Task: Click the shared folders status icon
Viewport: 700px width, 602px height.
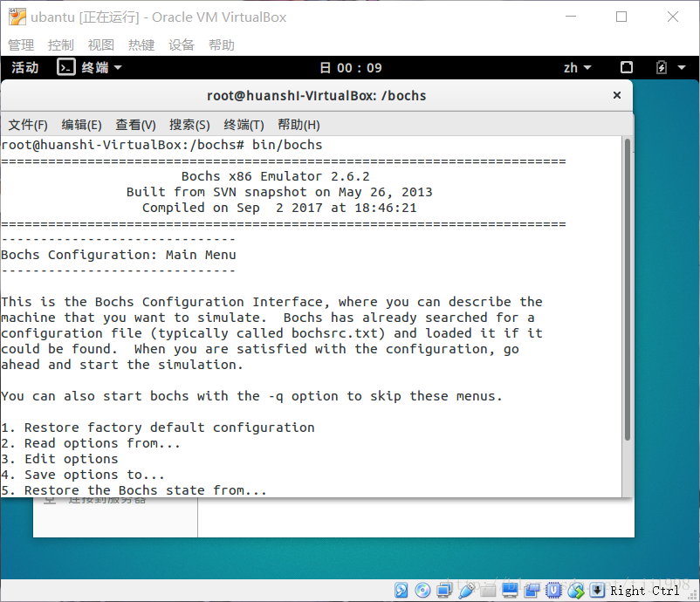Action: point(488,590)
